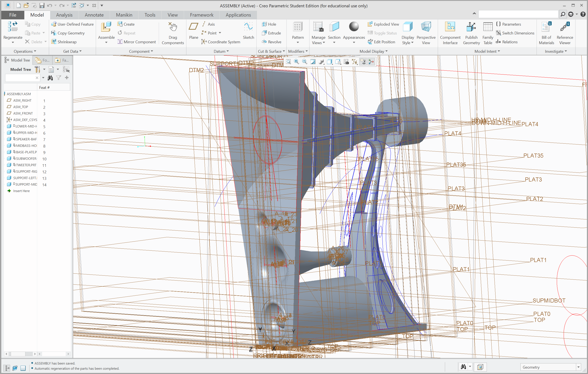This screenshot has width=588, height=374.
Task: Toggle Perspective View
Action: tap(426, 33)
